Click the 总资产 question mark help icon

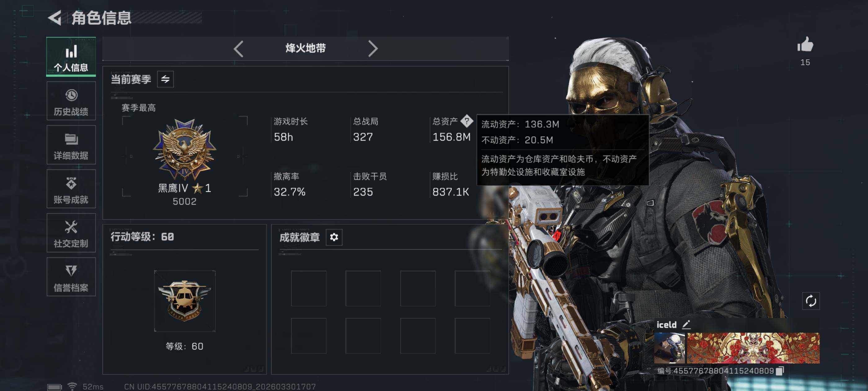[x=467, y=121]
